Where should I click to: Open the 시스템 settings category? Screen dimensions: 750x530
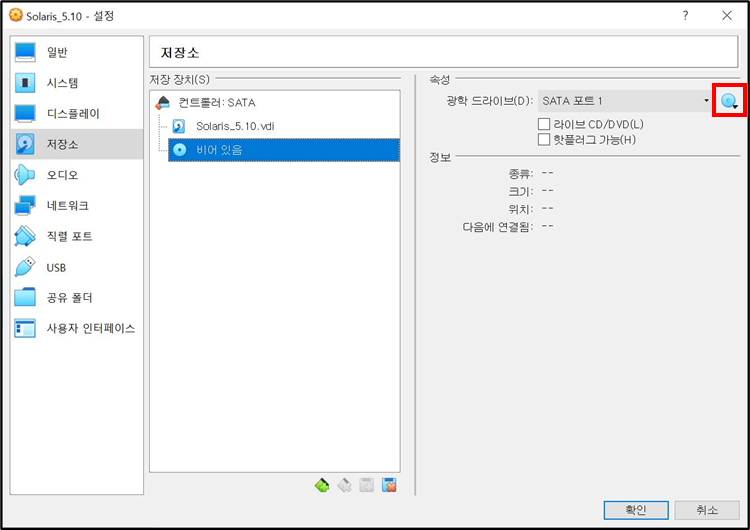click(77, 83)
